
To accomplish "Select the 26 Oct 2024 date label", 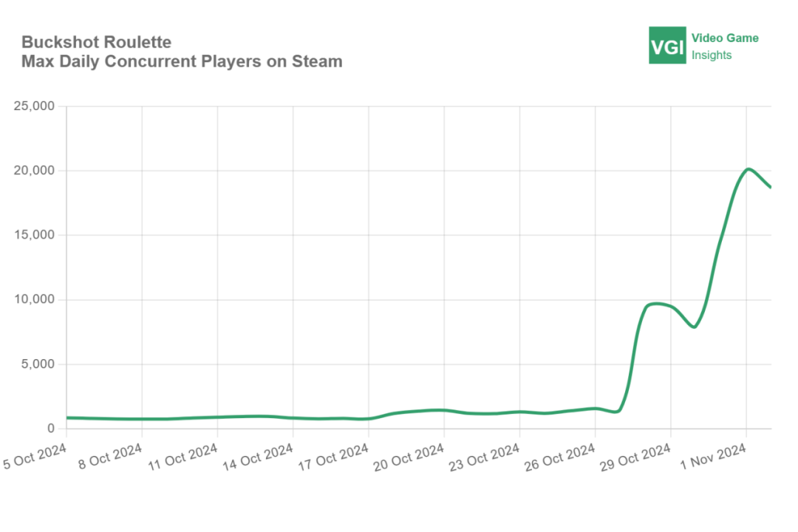I will point(560,457).
